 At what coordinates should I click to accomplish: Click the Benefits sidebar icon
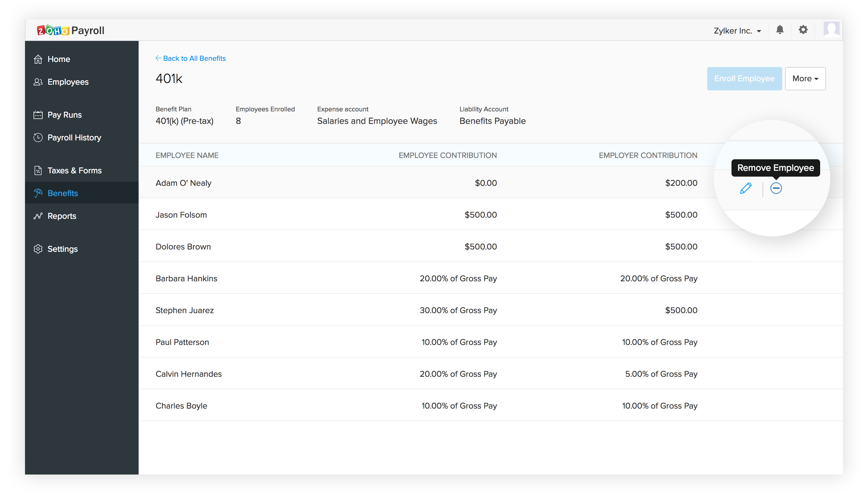(x=38, y=193)
